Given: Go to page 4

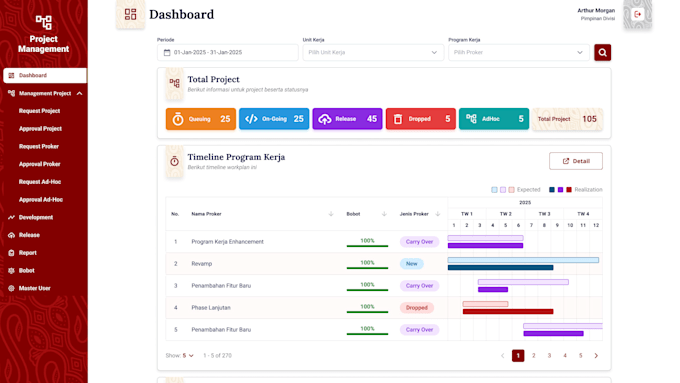Looking at the screenshot, I should click(565, 356).
